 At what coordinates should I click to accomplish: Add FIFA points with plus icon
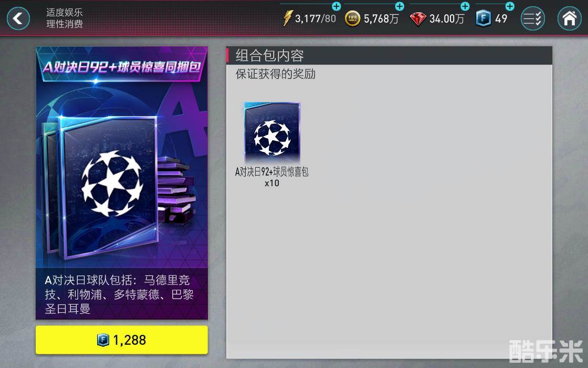coord(510,6)
